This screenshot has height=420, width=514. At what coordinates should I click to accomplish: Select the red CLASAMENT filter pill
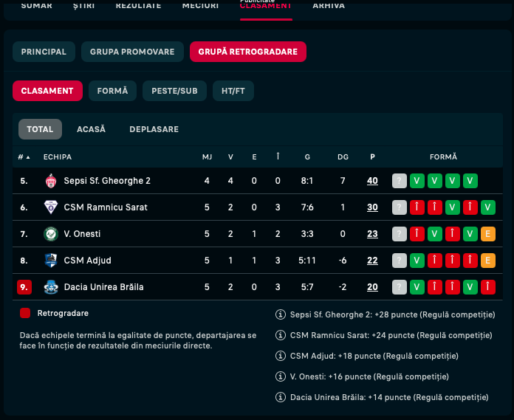click(47, 91)
